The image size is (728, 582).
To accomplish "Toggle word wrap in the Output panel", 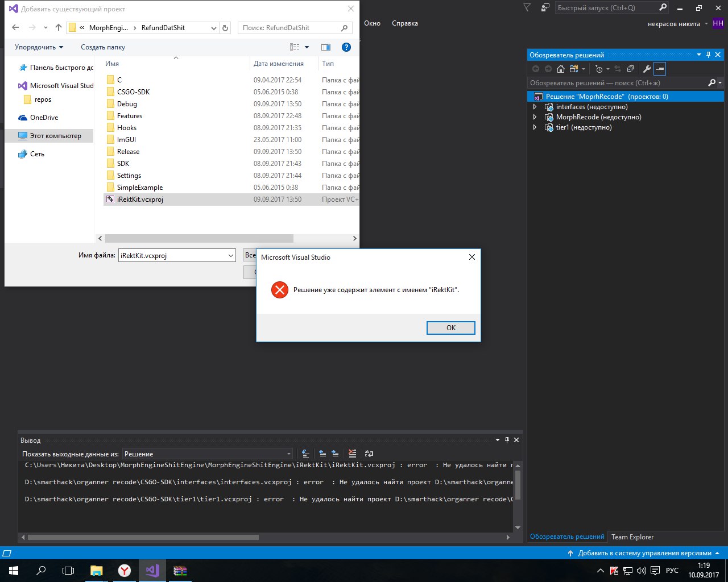I will click(x=369, y=454).
